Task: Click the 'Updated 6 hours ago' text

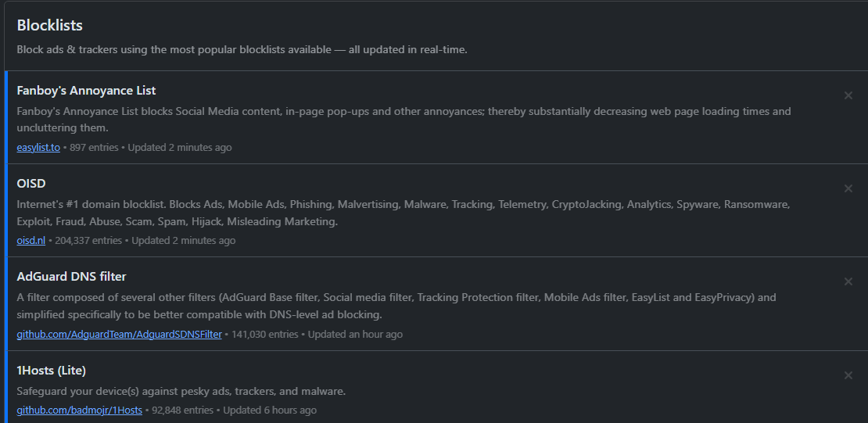Action: (x=270, y=410)
